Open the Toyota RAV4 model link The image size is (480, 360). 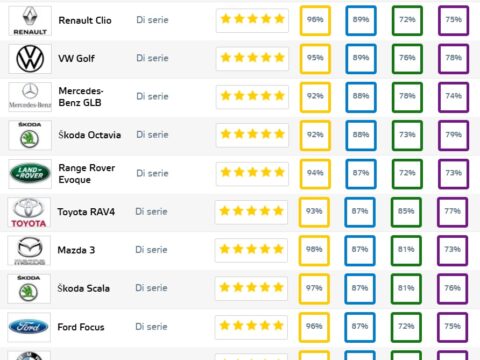[x=86, y=212]
